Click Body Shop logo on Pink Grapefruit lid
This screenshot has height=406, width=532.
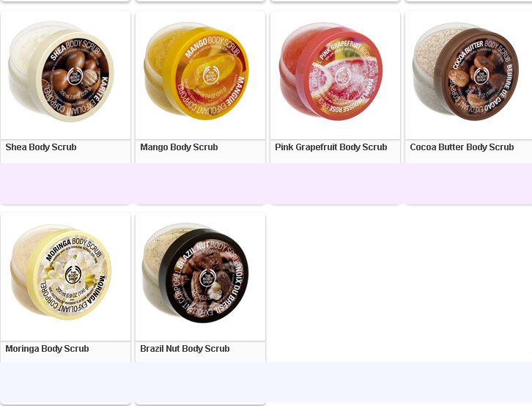[x=343, y=75]
